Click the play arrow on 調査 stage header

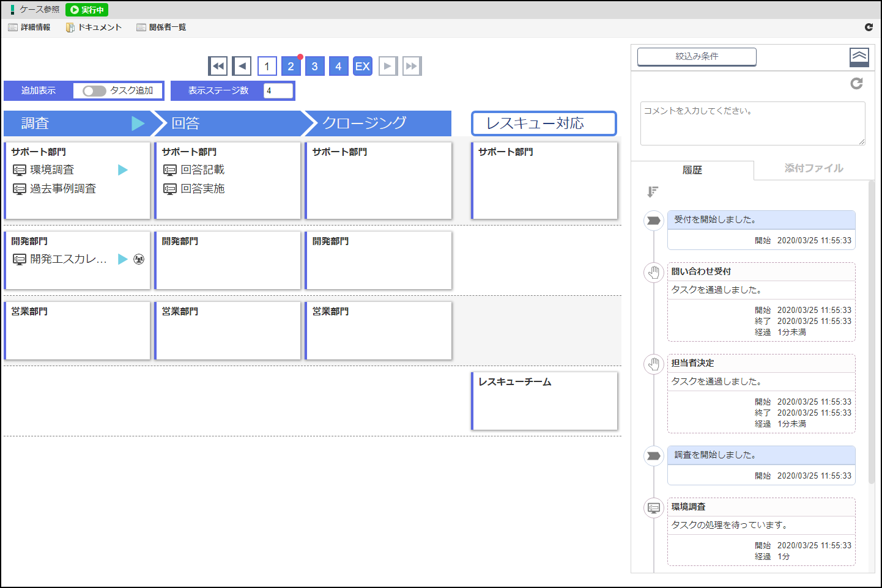point(138,123)
